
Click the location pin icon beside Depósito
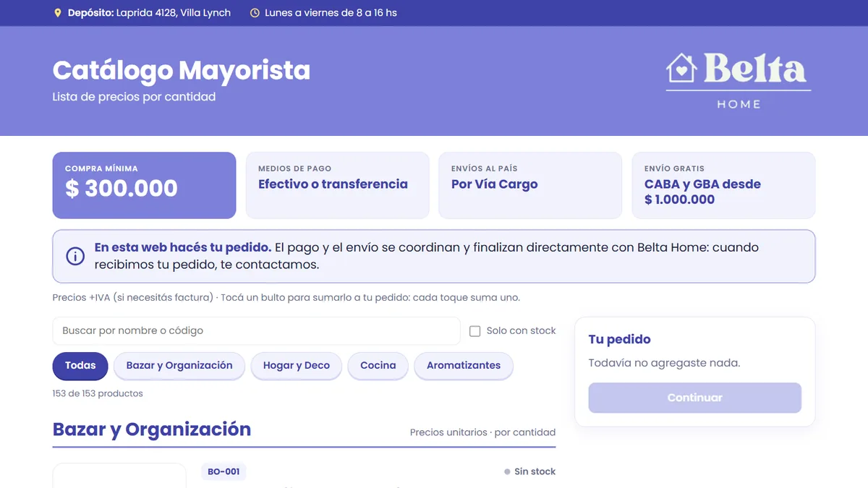coord(58,13)
